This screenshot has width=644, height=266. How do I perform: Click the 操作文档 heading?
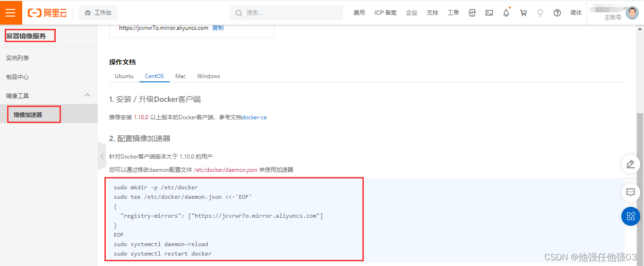pos(122,62)
